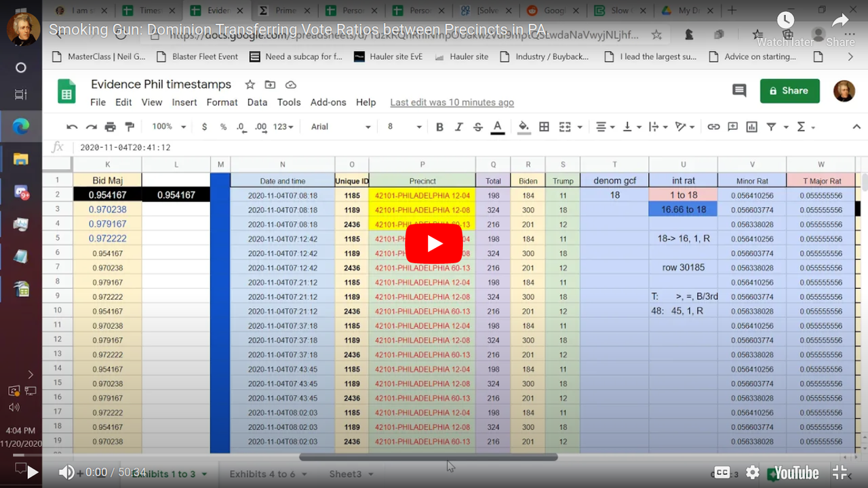Star the Evidence Phil timestamps document

pos(250,85)
